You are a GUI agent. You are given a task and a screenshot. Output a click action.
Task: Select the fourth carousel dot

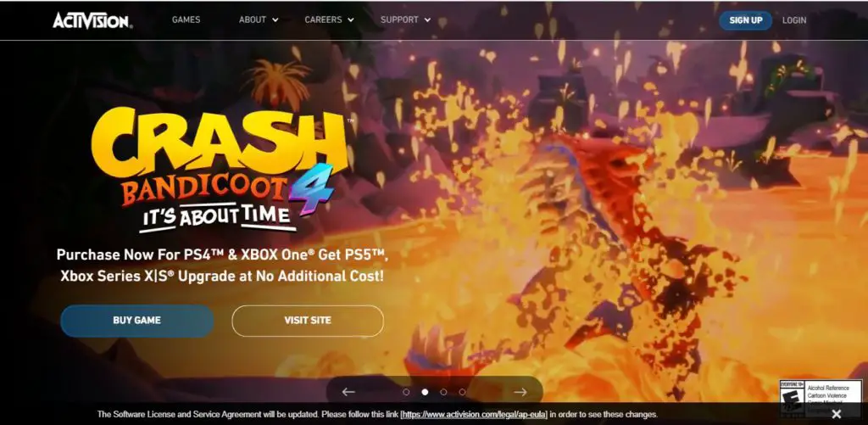pyautogui.click(x=462, y=392)
